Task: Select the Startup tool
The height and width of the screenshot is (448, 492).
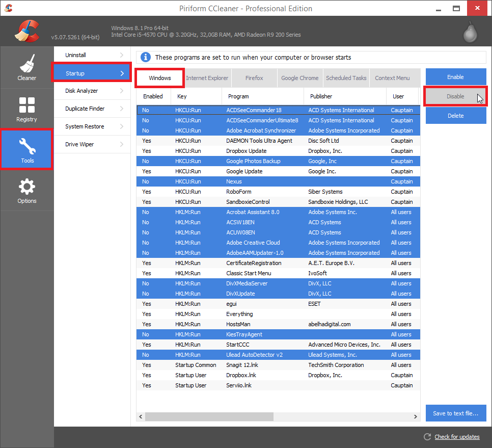Action: (92, 73)
